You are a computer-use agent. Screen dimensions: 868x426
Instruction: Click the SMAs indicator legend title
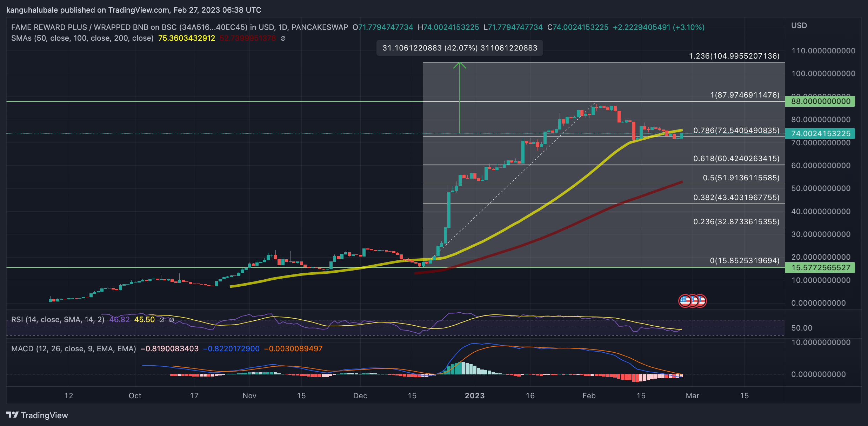click(x=82, y=38)
